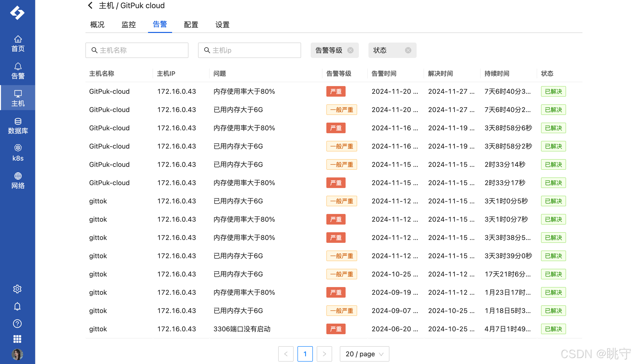Click alert time 2024-09-07
632x364 pixels.
click(395, 310)
